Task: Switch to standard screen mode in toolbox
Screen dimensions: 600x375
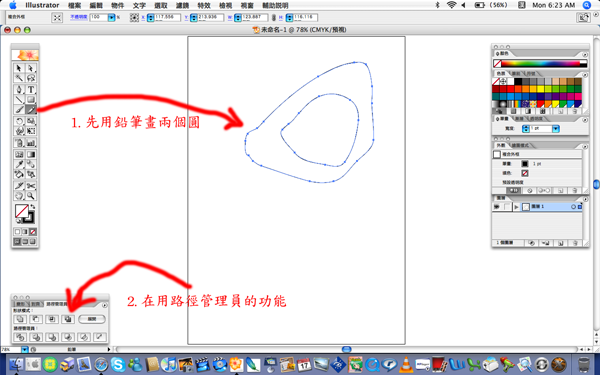Action: [x=17, y=241]
